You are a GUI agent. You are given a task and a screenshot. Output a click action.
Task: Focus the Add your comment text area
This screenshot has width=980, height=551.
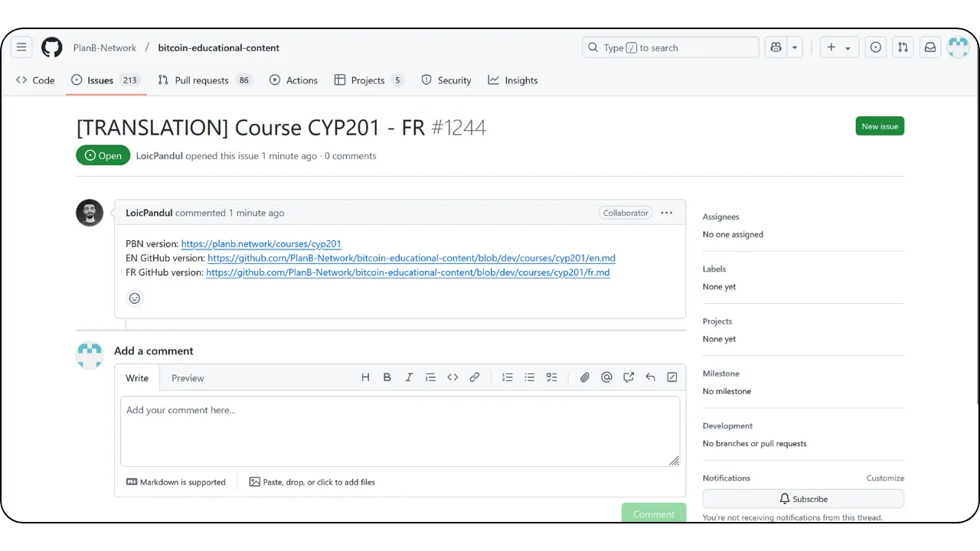(x=400, y=432)
